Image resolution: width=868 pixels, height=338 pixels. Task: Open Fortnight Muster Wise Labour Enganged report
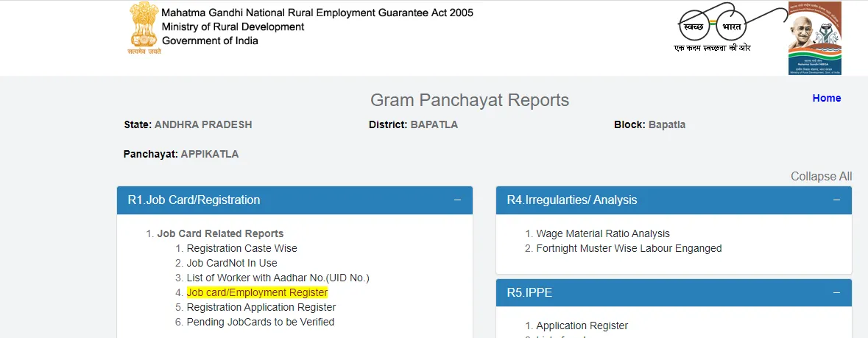pyautogui.click(x=629, y=248)
